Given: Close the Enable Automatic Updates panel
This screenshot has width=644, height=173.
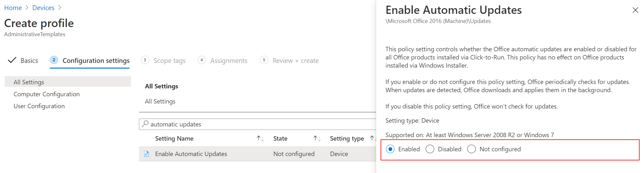Looking at the screenshot, I should 635,10.
